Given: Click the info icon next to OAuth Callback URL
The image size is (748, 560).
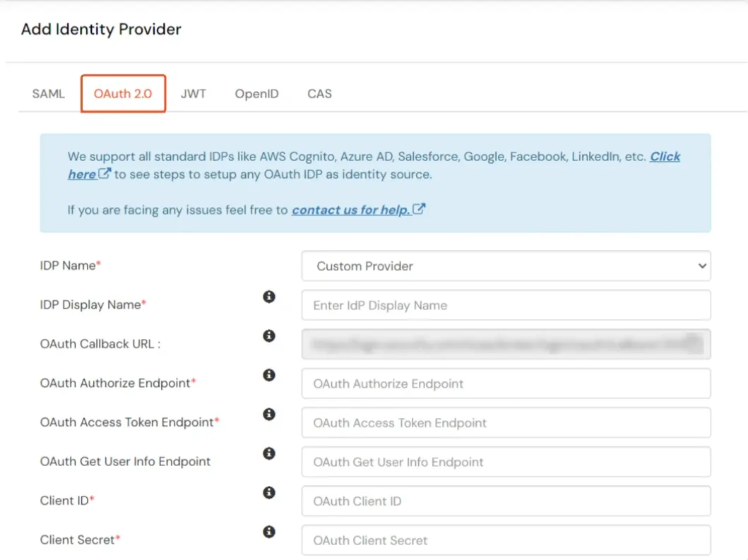Looking at the screenshot, I should click(x=268, y=336).
